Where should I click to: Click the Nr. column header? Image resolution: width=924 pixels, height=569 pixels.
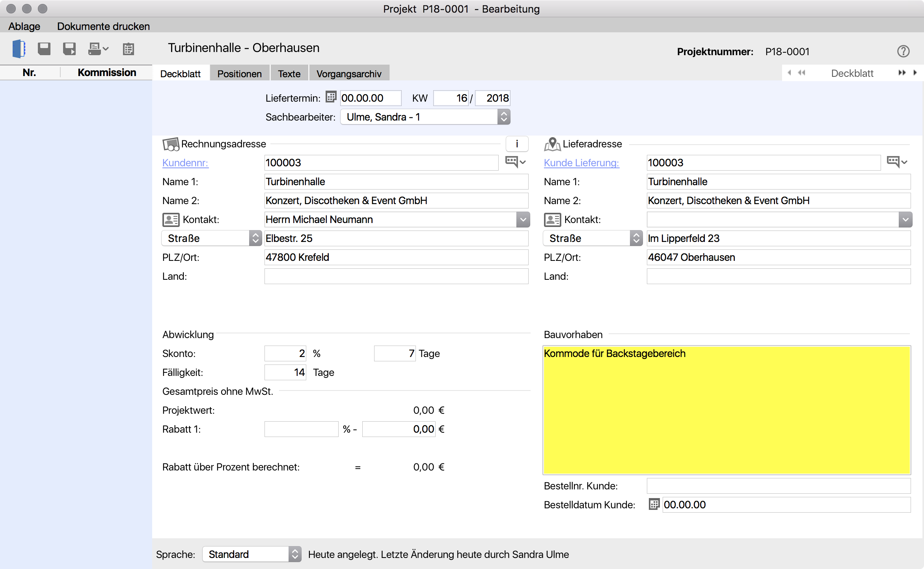pos(30,73)
